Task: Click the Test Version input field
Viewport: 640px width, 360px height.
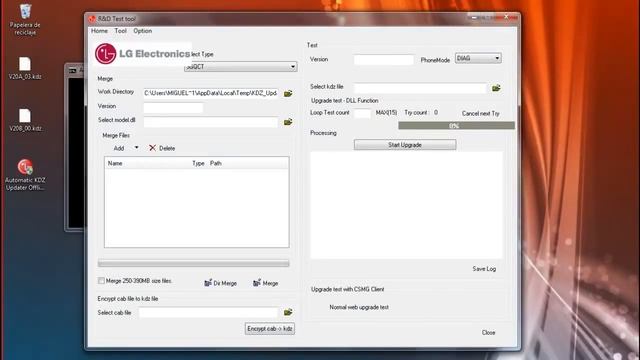Action: (384, 60)
